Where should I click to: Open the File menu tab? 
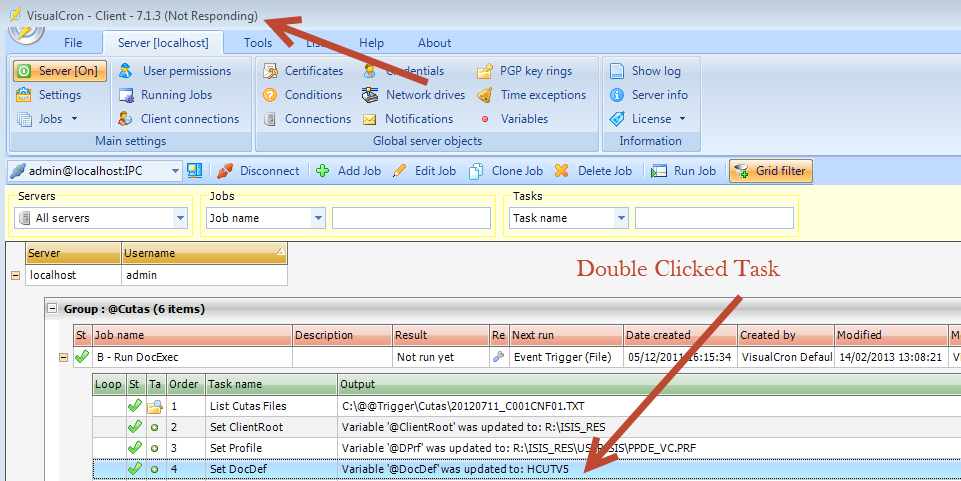pos(73,43)
